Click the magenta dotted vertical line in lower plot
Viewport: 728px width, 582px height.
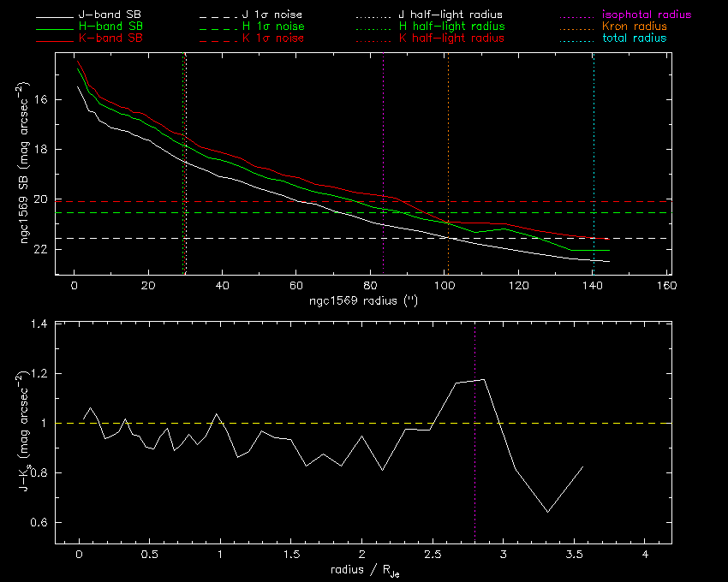[475, 479]
